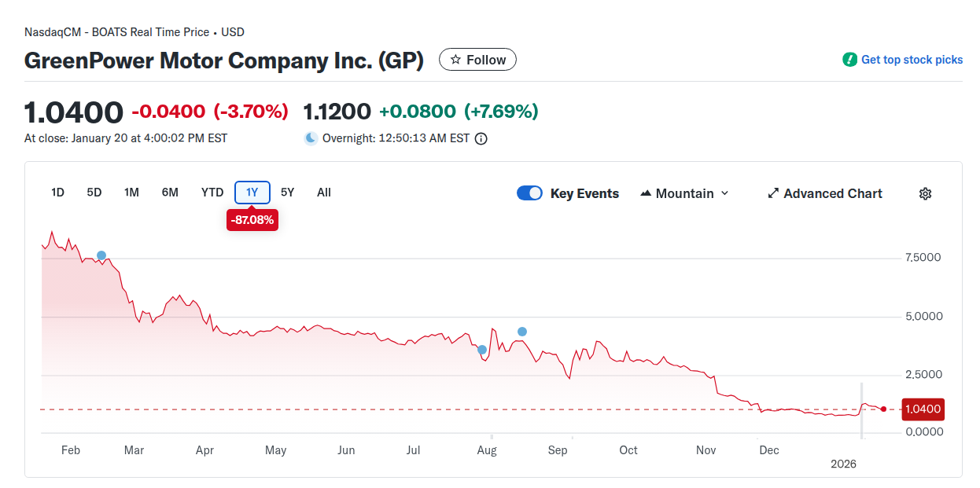The height and width of the screenshot is (488, 980).
Task: Click the expand arrows Advanced Chart icon
Action: pos(773,193)
